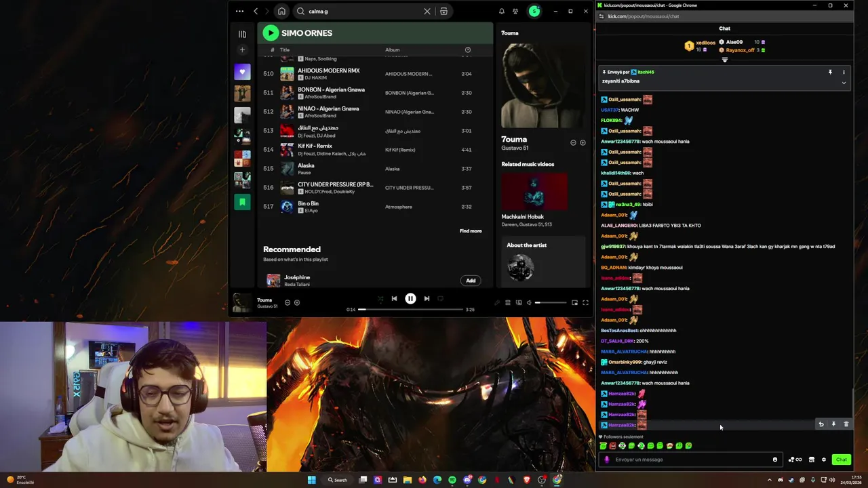Open Windows Start menu
Screen dimensions: 868x488
tap(311, 480)
